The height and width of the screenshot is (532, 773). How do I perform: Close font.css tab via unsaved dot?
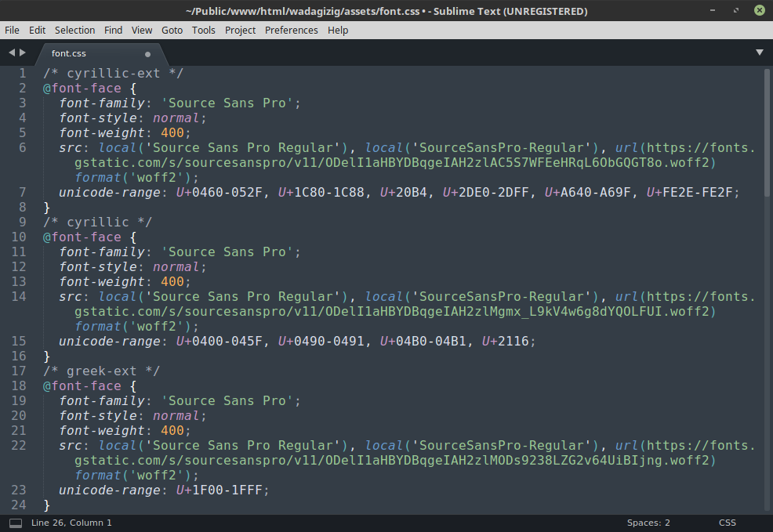coord(147,54)
